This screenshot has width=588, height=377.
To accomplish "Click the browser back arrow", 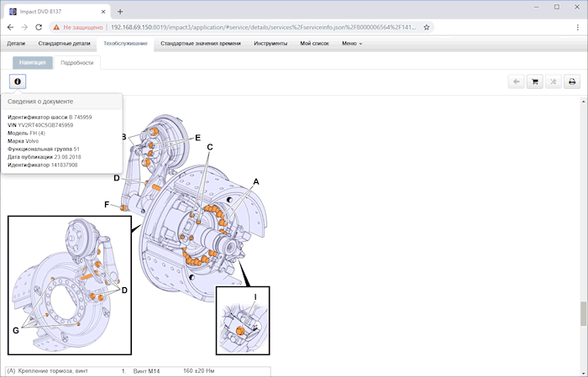I will pos(9,27).
